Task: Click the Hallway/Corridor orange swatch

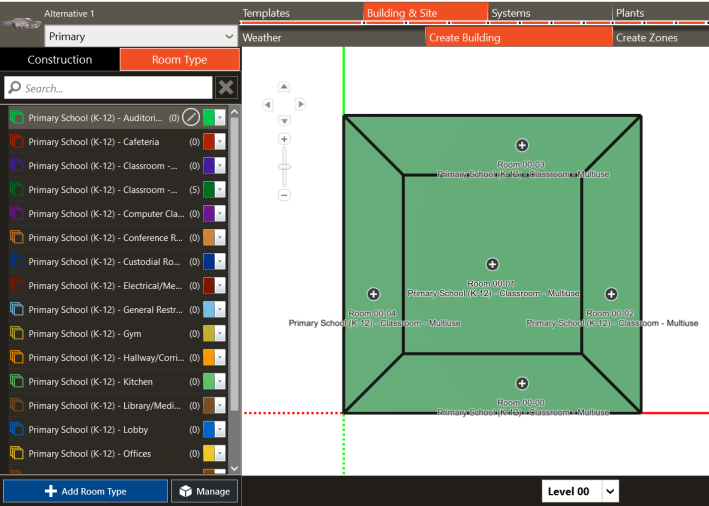Action: point(209,357)
